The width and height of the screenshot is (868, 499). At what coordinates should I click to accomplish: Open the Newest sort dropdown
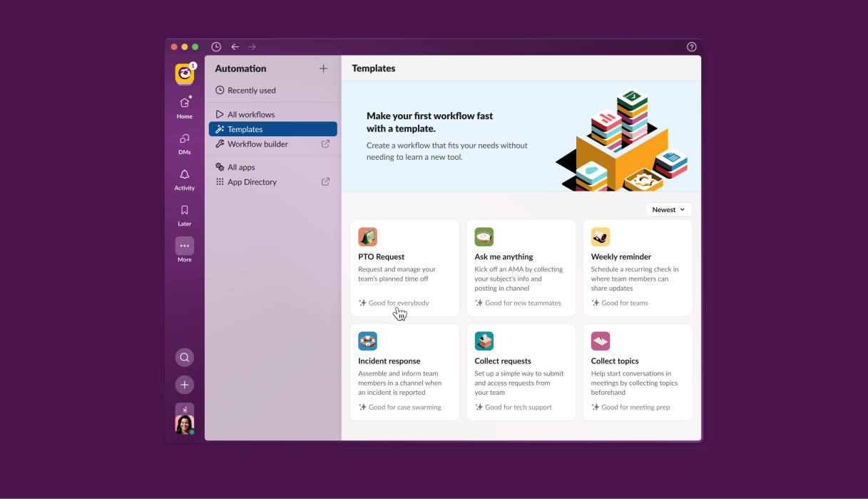tap(669, 210)
